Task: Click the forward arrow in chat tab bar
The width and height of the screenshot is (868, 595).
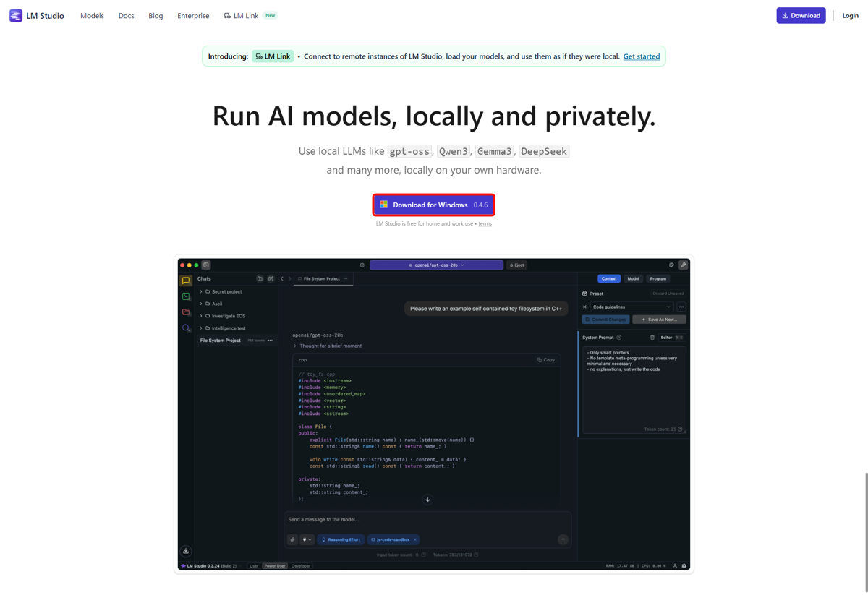Action: (290, 278)
